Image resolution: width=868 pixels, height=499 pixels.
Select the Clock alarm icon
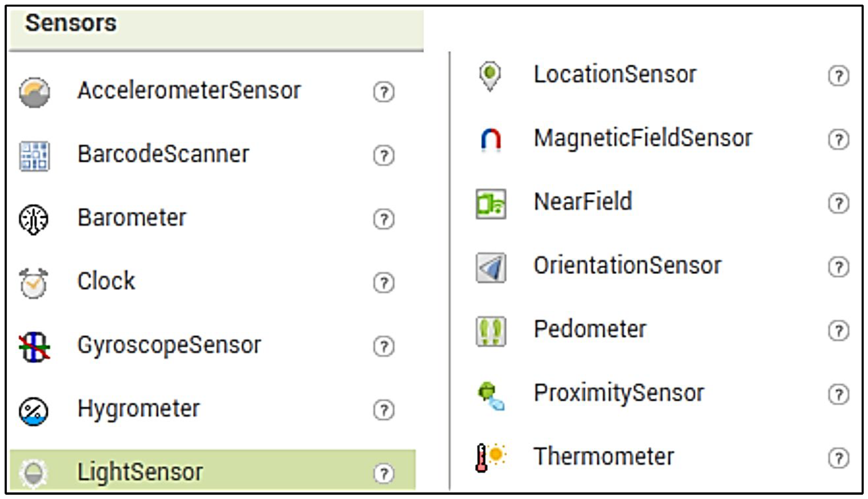34,283
